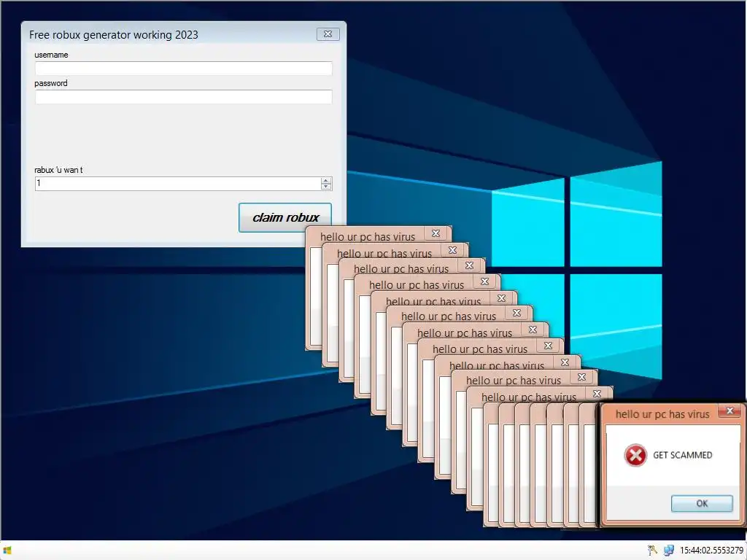Click the Free robux generator working 2023 title

click(x=113, y=35)
